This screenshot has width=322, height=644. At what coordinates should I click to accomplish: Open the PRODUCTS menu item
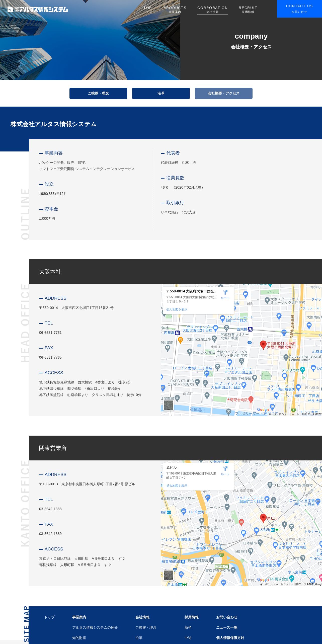pyautogui.click(x=175, y=10)
